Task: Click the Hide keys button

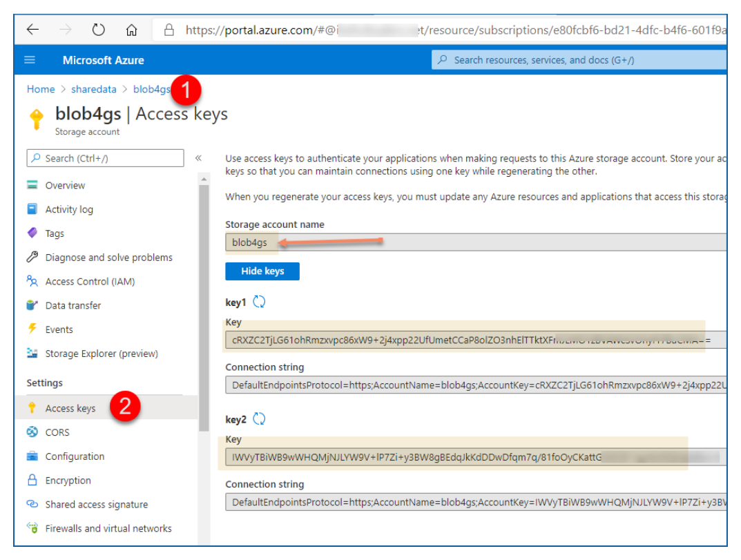Action: [262, 271]
